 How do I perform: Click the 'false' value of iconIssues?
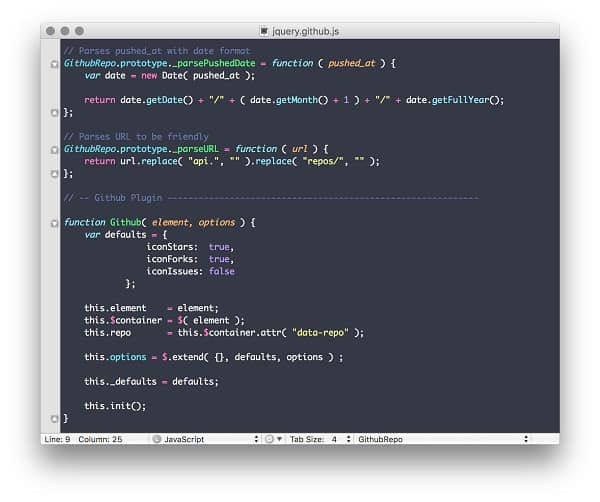(222, 271)
